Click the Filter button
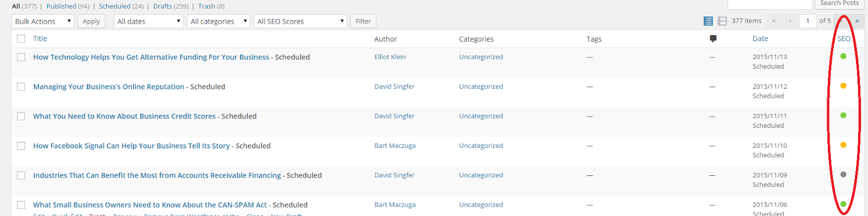 [x=363, y=21]
